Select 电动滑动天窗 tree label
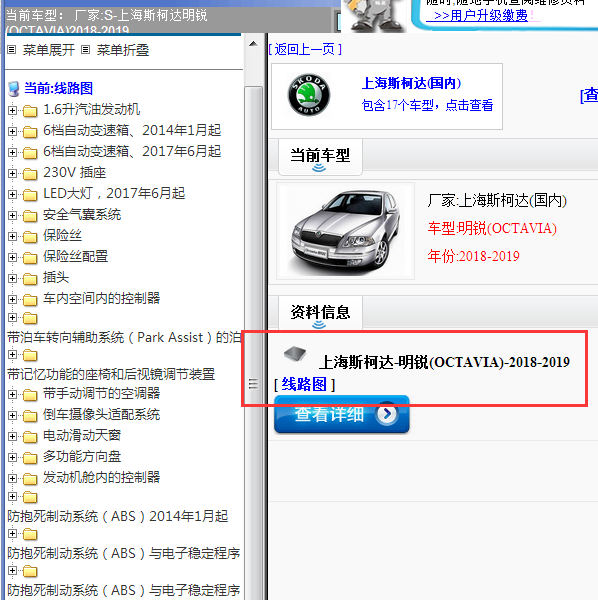 tap(82, 435)
